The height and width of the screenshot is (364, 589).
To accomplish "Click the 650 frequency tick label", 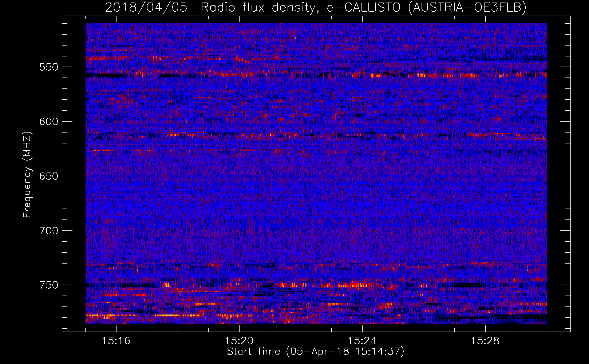I will pyautogui.click(x=49, y=176).
